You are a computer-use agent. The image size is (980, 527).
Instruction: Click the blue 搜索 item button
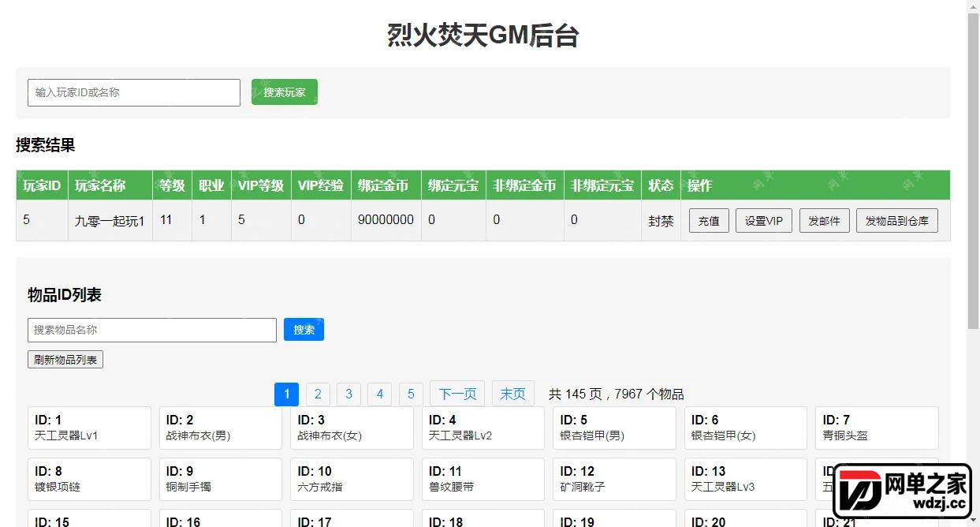(304, 330)
